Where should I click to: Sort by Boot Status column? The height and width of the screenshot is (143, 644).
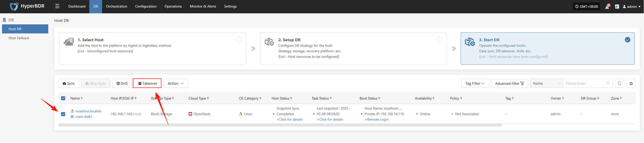tap(379, 98)
